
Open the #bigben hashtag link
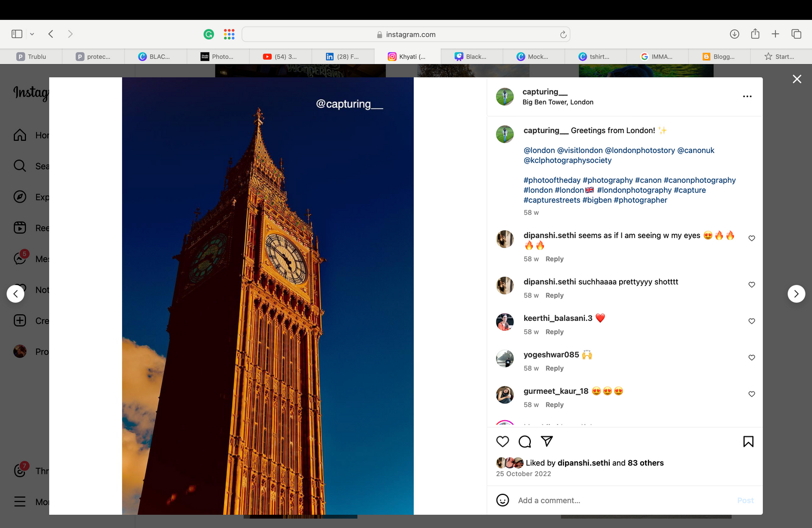tap(597, 200)
